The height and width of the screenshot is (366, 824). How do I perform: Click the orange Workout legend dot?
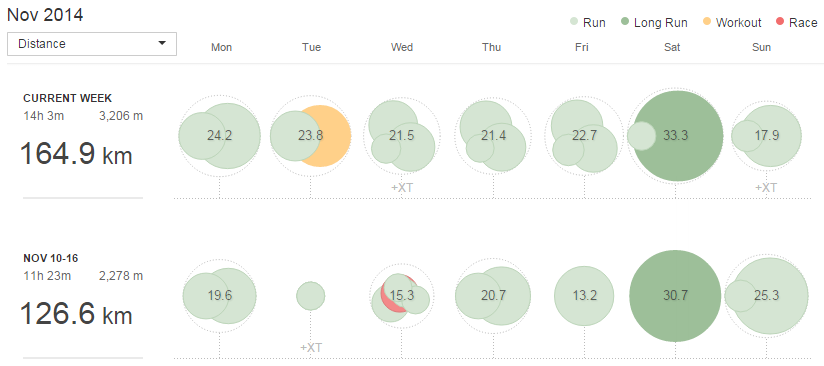pos(707,23)
